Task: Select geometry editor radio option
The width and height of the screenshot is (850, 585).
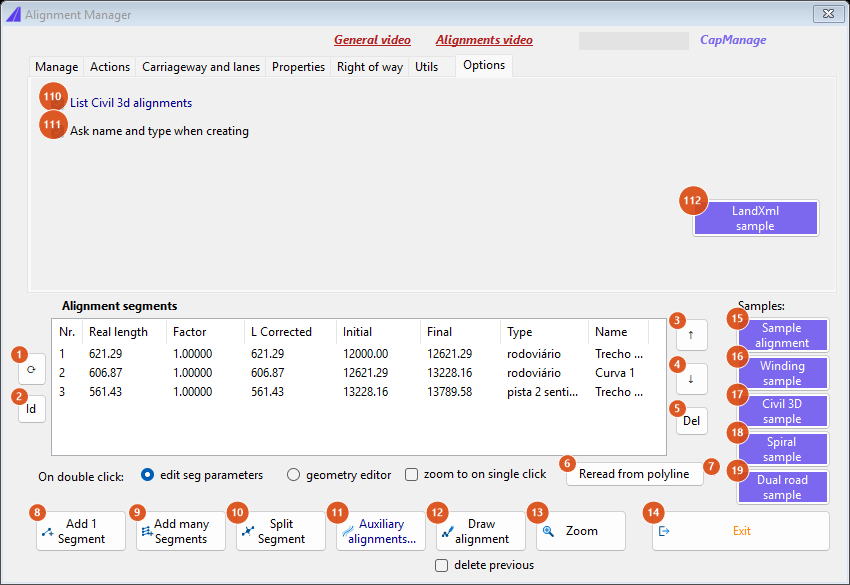Action: pos(293,475)
